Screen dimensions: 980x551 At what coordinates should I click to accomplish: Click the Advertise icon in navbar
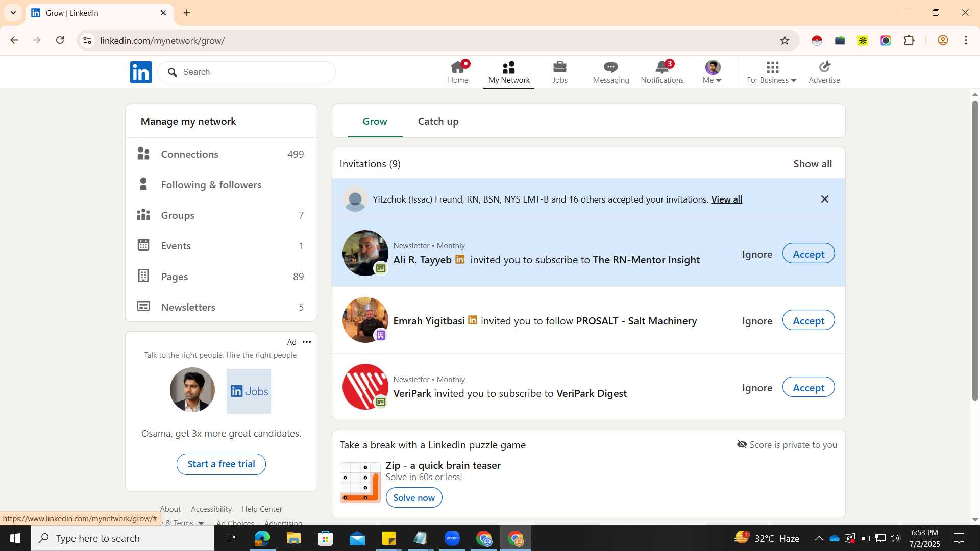click(x=824, y=72)
